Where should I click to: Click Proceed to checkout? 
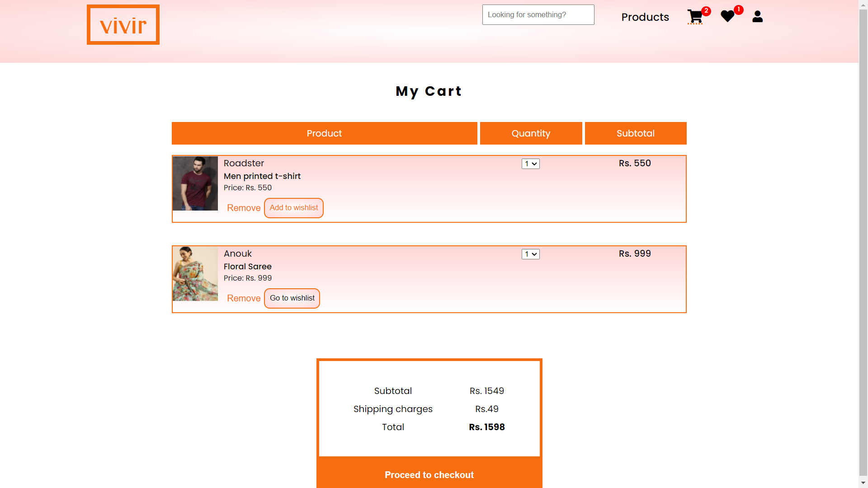pyautogui.click(x=429, y=475)
